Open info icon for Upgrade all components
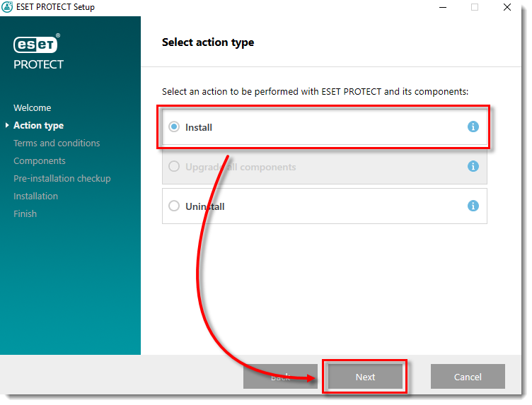The width and height of the screenshot is (532, 405). [473, 166]
